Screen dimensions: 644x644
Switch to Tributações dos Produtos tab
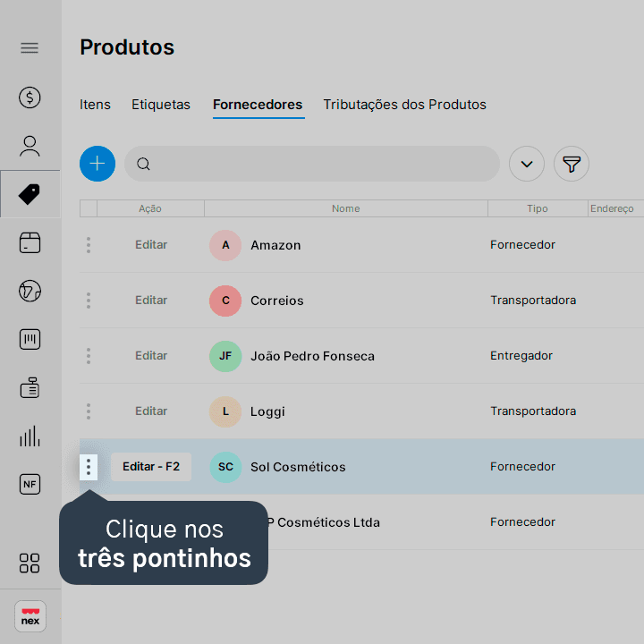pos(404,105)
